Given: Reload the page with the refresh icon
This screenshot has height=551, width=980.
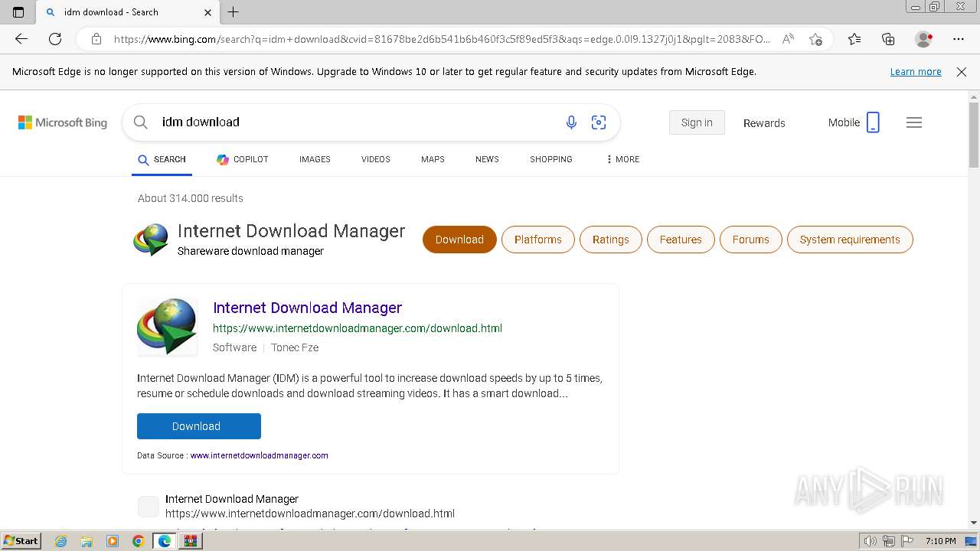Looking at the screenshot, I should pos(55,39).
